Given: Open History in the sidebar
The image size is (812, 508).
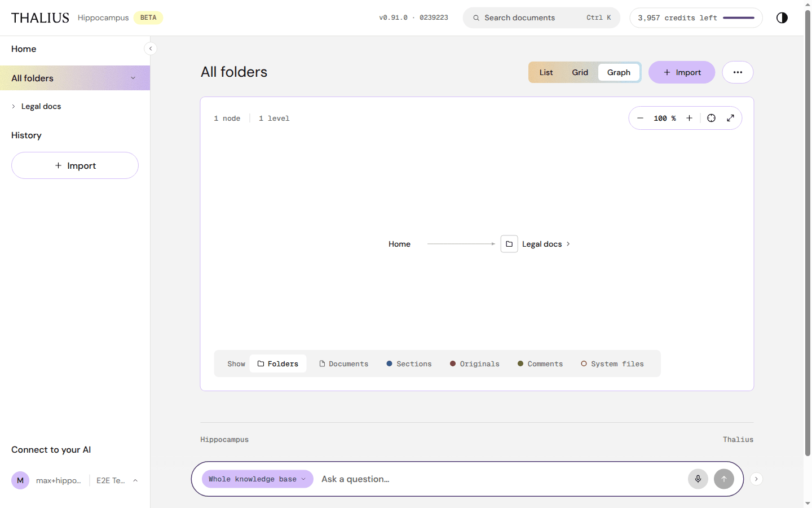Looking at the screenshot, I should tap(27, 135).
